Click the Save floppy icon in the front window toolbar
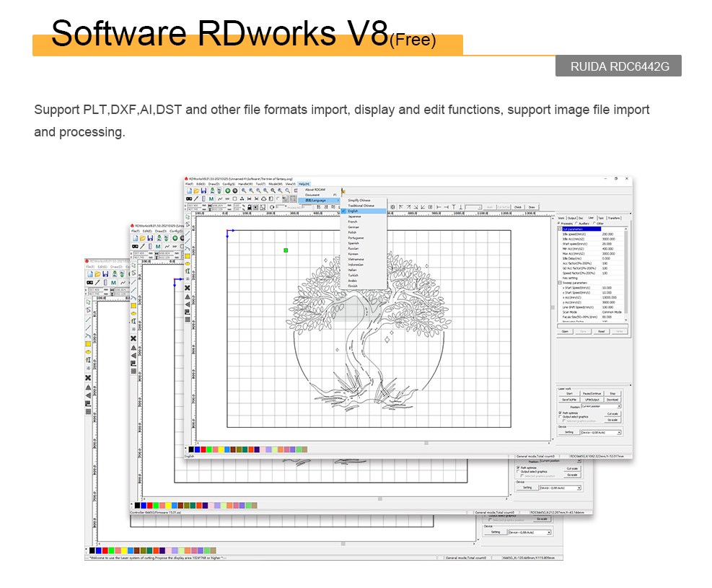 click(x=204, y=190)
